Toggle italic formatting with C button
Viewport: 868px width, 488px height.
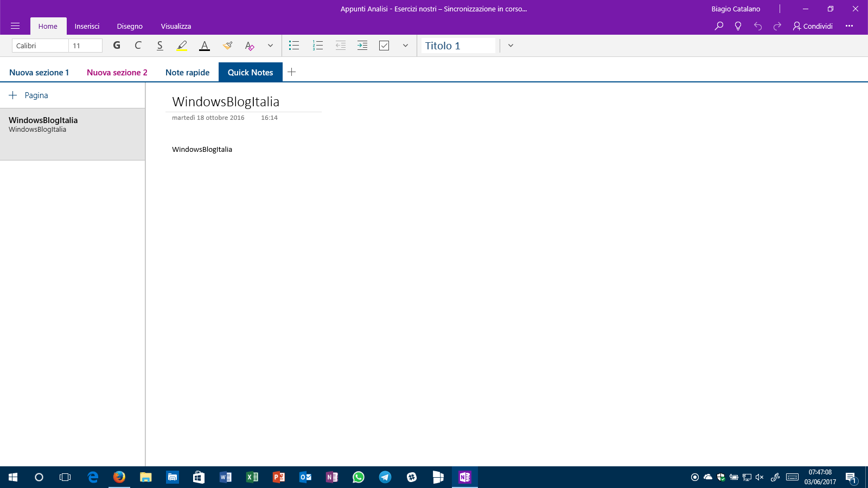coord(138,46)
